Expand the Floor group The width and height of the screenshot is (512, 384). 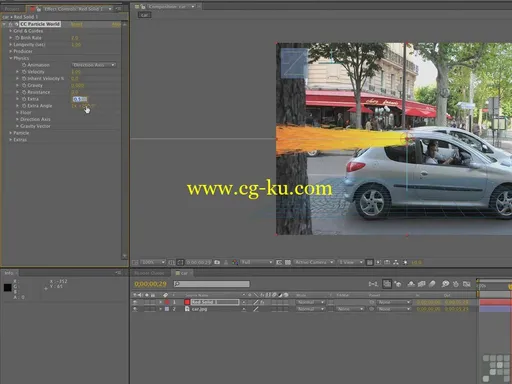[x=17, y=113]
